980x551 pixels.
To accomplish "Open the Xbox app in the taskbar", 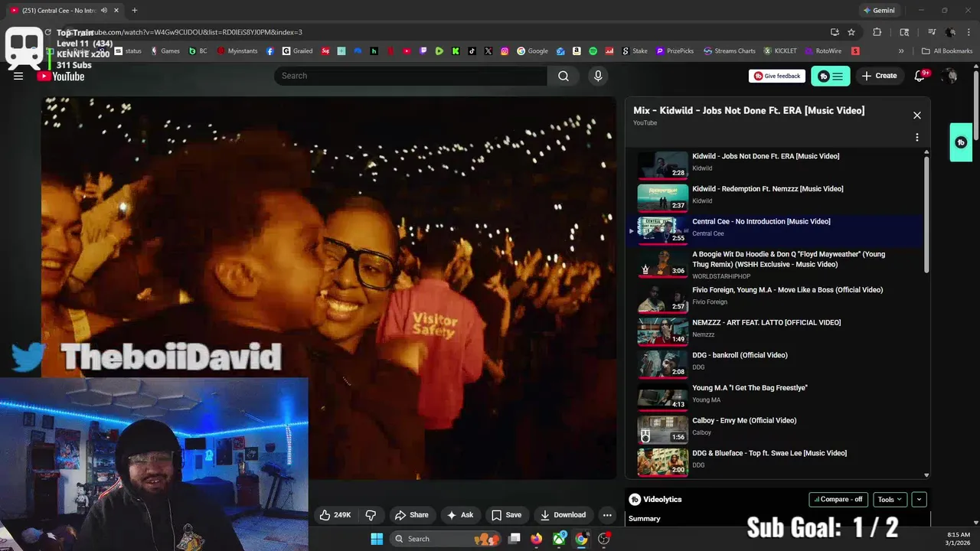I will (x=559, y=539).
